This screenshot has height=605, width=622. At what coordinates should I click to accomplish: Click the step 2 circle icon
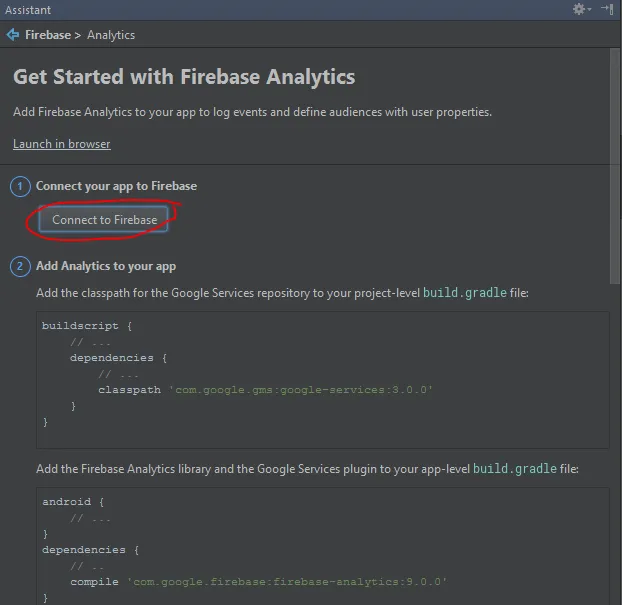pos(20,266)
